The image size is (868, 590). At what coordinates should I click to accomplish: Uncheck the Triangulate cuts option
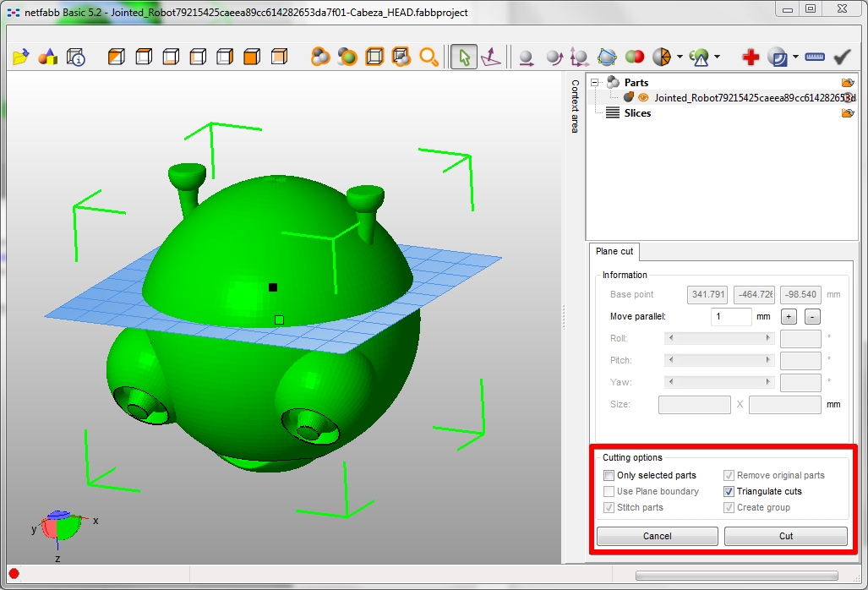coord(729,492)
